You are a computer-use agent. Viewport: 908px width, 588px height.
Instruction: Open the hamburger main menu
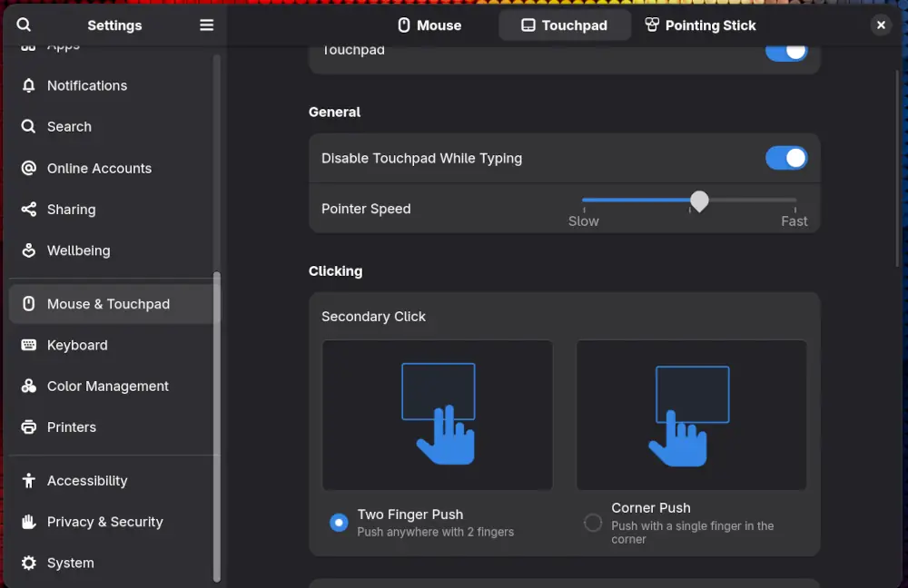tap(207, 24)
